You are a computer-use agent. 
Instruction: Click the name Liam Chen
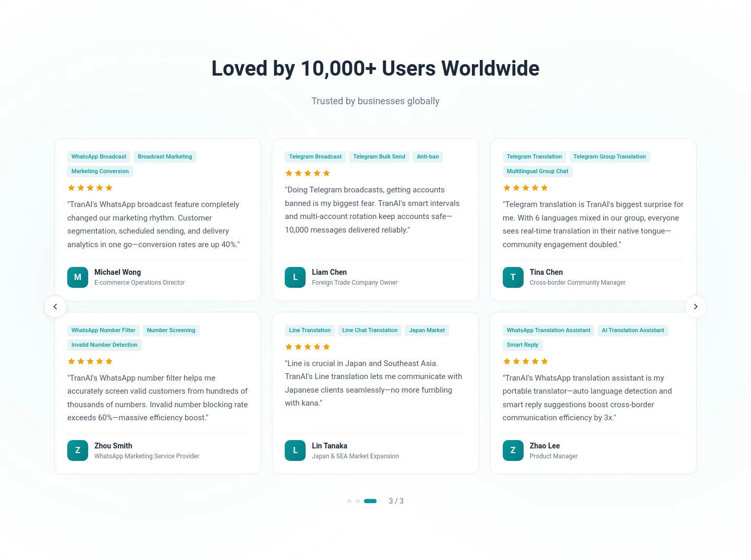[x=329, y=272]
